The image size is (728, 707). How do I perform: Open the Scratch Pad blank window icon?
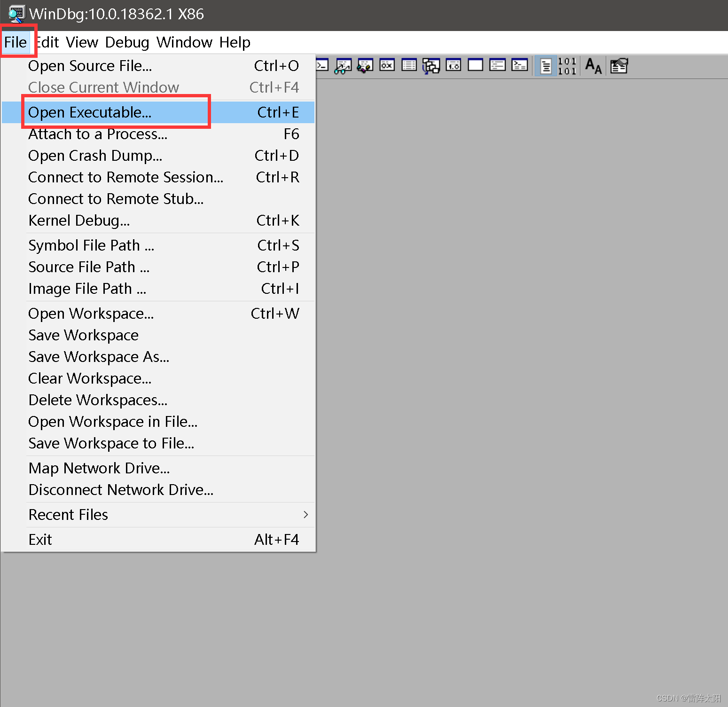475,65
